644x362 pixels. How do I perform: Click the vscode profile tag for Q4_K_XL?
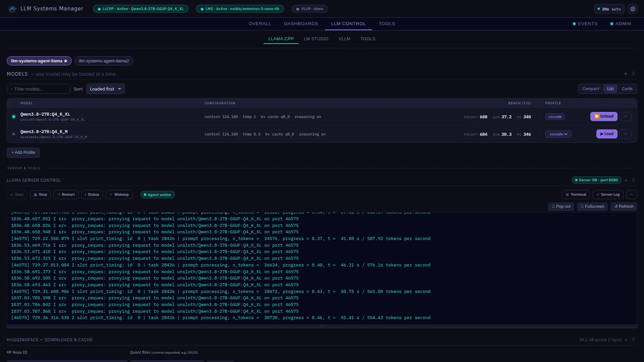coord(555,117)
